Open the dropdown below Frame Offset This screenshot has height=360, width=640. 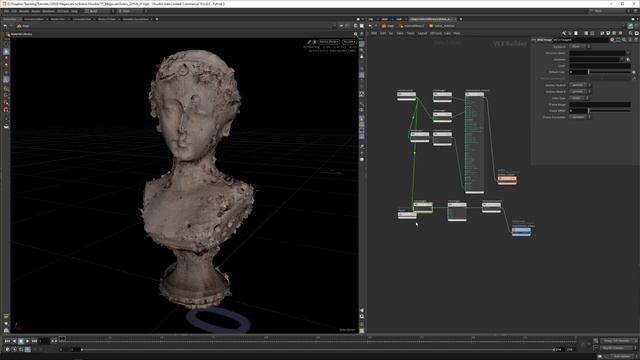pyautogui.click(x=580, y=117)
